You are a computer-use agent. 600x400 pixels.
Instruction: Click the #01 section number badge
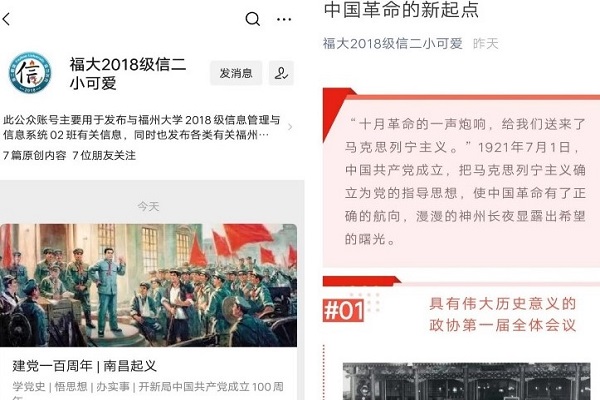click(x=343, y=310)
